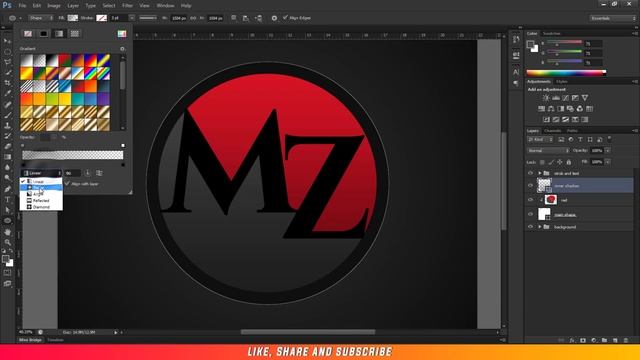Toggle the layer filter on/off switch
The width and height of the screenshot is (640, 360).
[609, 139]
